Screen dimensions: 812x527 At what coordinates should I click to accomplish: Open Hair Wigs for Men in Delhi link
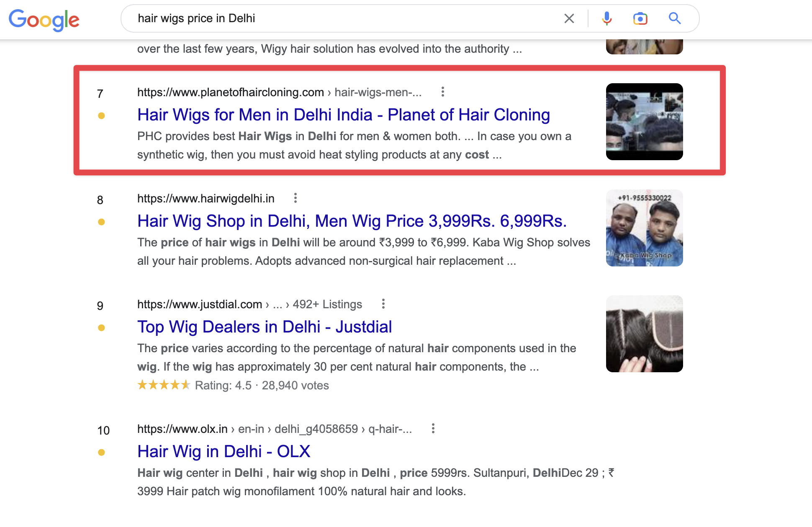click(343, 115)
